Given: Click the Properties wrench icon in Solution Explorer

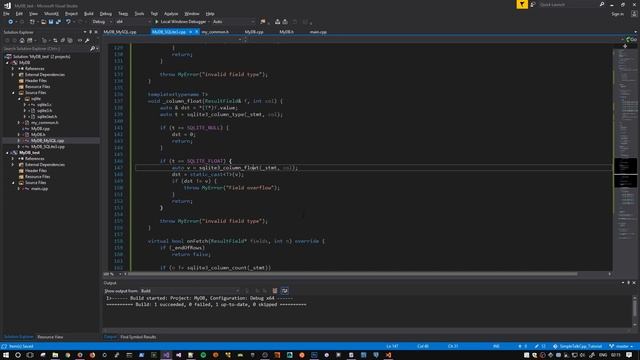Looking at the screenshot, I should point(87,40).
